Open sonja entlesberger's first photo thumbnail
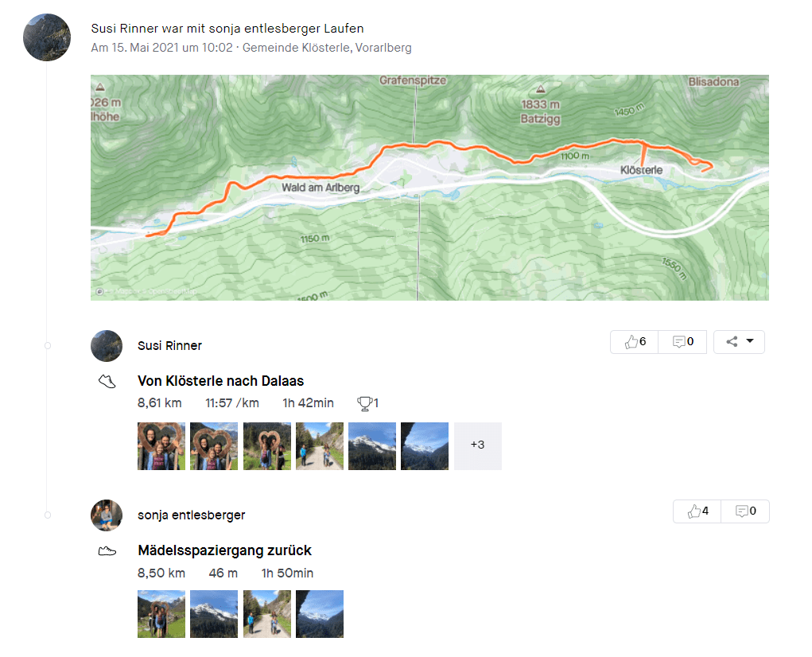 161,613
